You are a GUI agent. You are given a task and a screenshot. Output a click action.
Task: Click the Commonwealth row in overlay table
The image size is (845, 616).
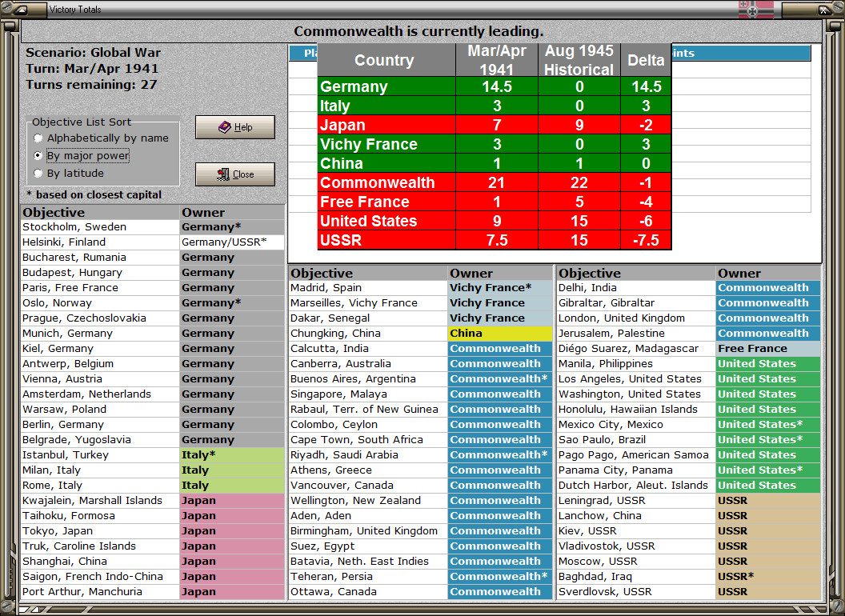(495, 182)
